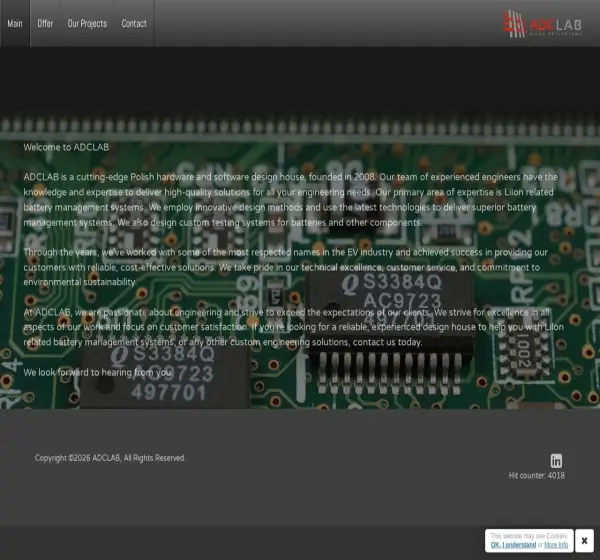Click the paragraph starting 'Through the years'
This screenshot has width=600, height=560.
point(285,267)
